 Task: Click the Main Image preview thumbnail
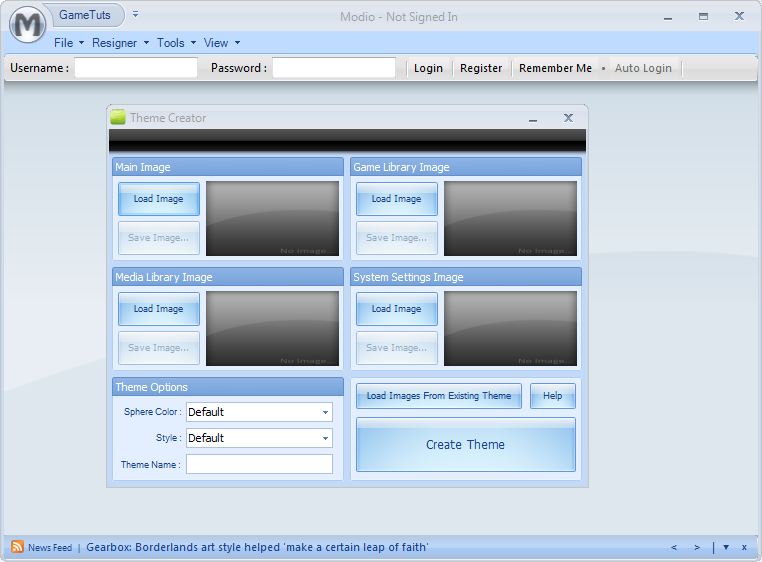pyautogui.click(x=272, y=218)
